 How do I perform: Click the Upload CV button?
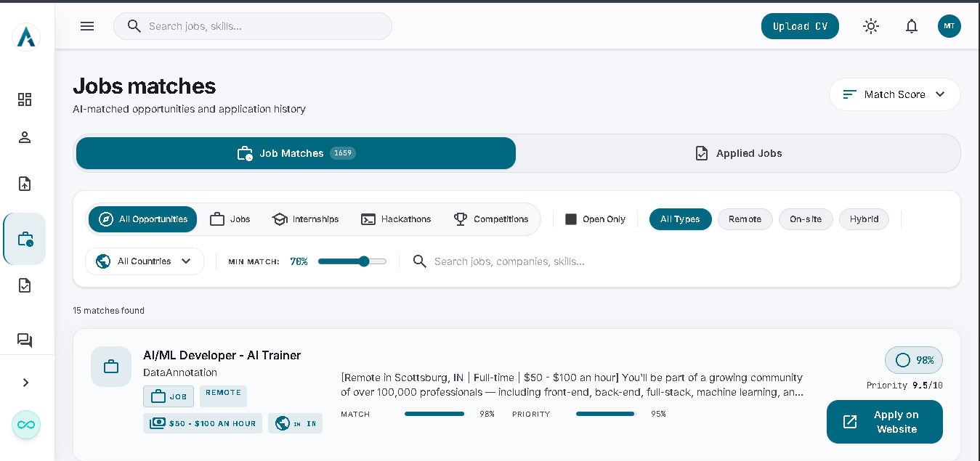click(x=800, y=26)
